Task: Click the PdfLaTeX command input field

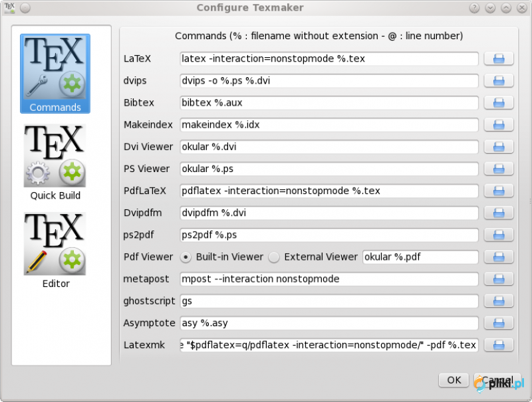Action: coord(329,191)
